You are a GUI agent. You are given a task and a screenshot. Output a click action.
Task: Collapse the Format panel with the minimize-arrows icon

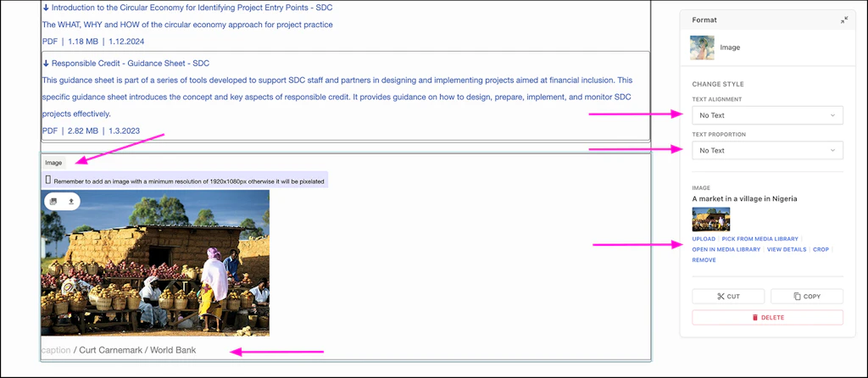point(843,20)
